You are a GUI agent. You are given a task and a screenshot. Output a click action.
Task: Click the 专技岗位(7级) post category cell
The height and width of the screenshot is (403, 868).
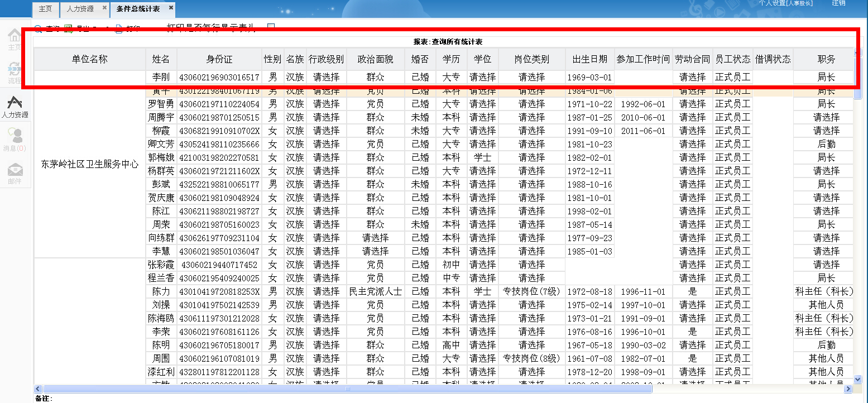[x=532, y=291]
